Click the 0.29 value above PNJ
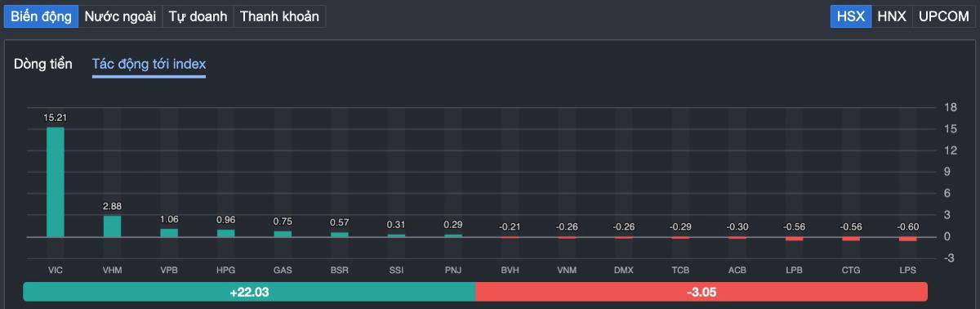Viewport: 980px width, 309px height. click(453, 225)
